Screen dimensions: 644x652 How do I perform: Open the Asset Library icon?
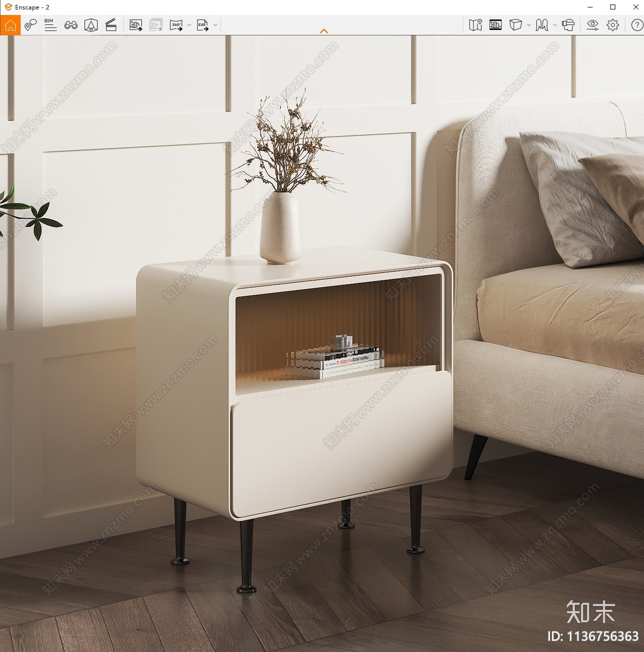495,25
